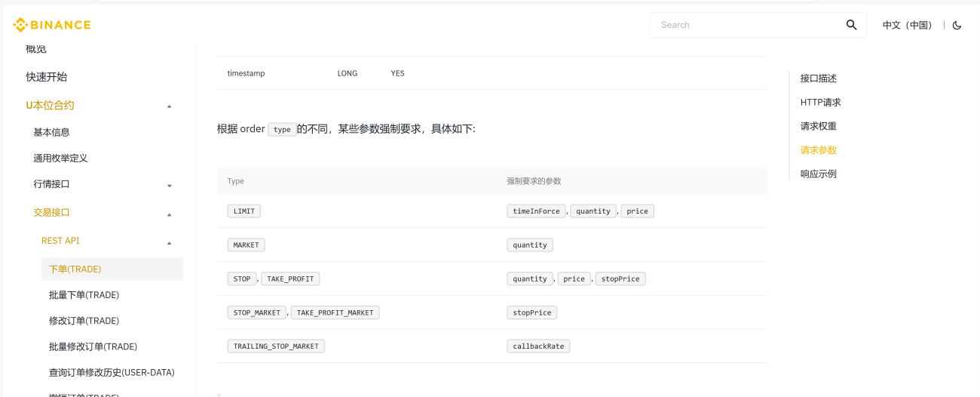Click the 强制要求的参数 column header
This screenshot has height=397, width=980.
pyautogui.click(x=534, y=181)
